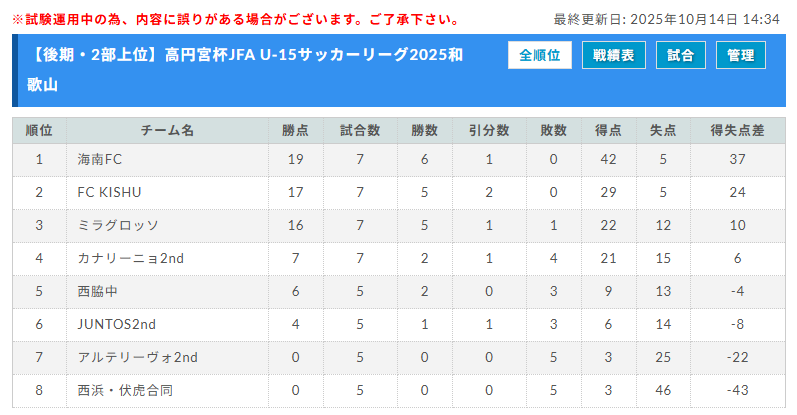797x415 pixels.
Task: Switch to the 試合 tab
Action: [x=681, y=55]
